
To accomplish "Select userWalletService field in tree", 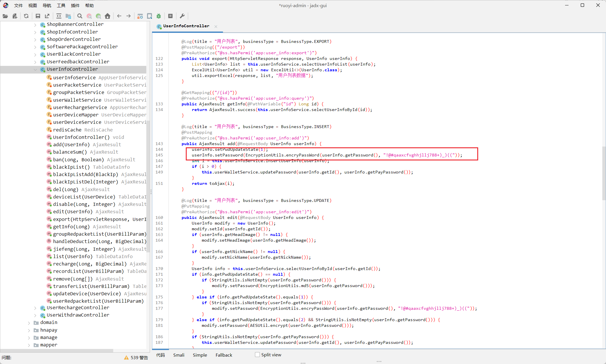I will click(x=100, y=100).
